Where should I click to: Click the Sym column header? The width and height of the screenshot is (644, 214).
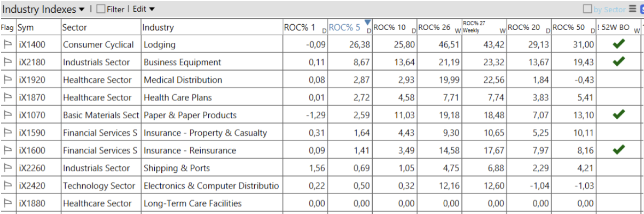[26, 27]
